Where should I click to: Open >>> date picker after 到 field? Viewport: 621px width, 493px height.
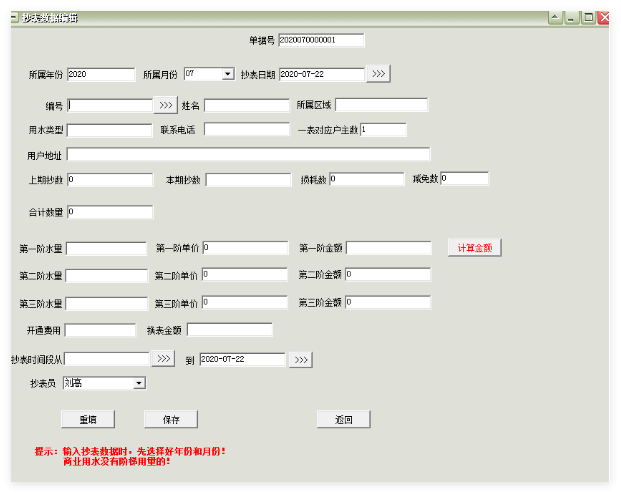point(300,360)
